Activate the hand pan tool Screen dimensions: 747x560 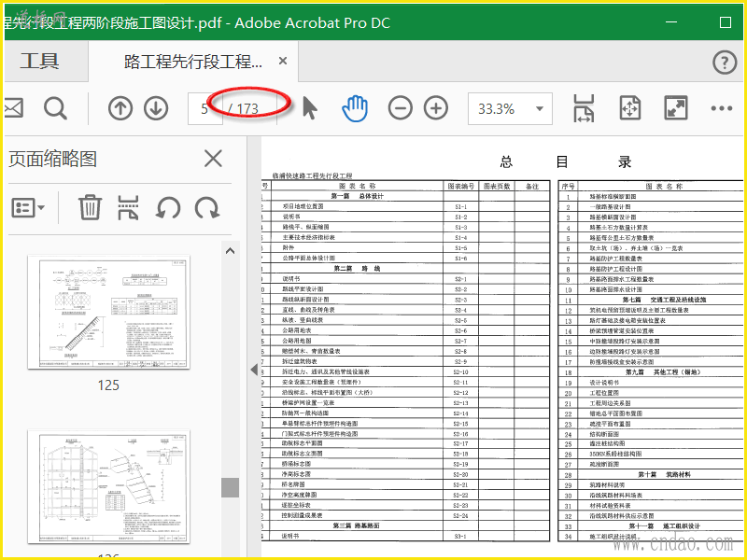coord(355,108)
